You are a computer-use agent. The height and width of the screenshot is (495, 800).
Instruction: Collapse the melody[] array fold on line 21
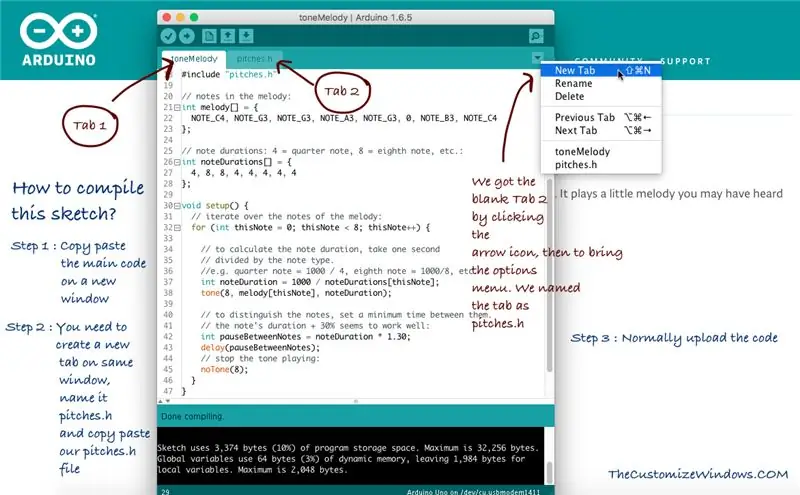pos(177,108)
